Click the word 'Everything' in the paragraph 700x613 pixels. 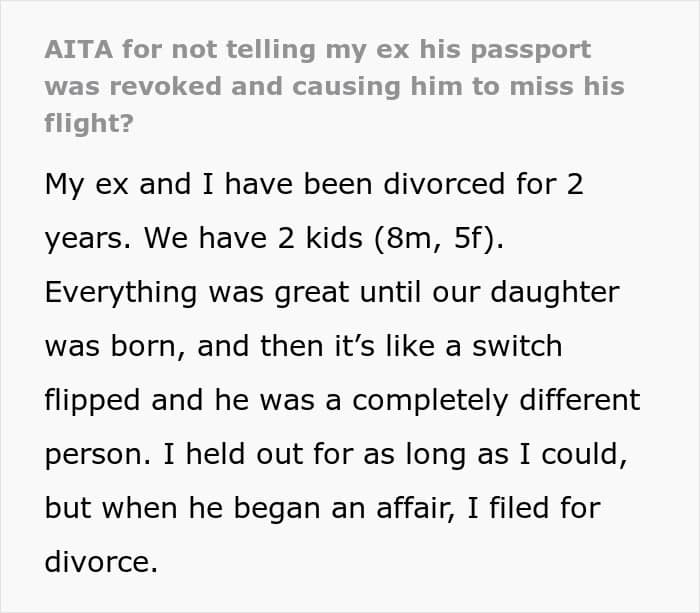121,293
